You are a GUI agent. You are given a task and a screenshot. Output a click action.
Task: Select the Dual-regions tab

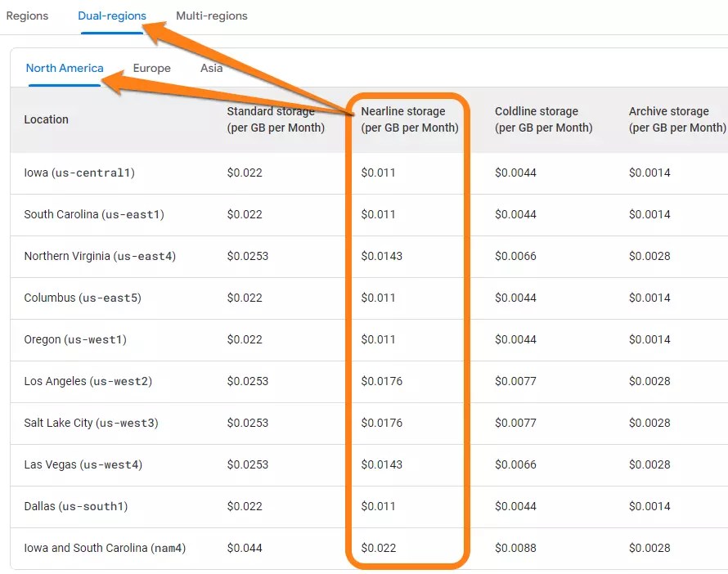tap(112, 15)
